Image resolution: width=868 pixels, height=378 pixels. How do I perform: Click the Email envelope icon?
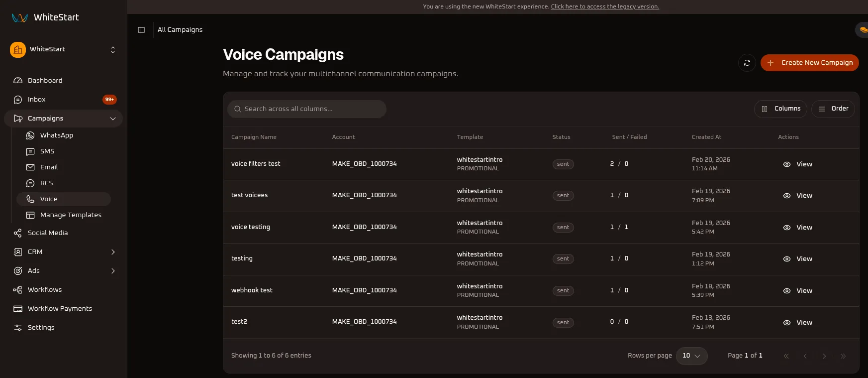coord(30,167)
